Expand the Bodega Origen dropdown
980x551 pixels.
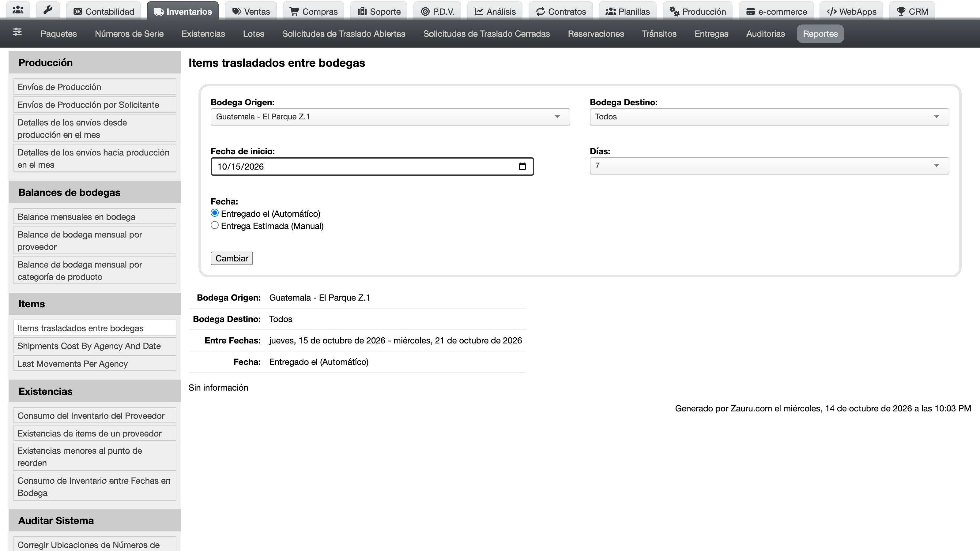click(390, 117)
